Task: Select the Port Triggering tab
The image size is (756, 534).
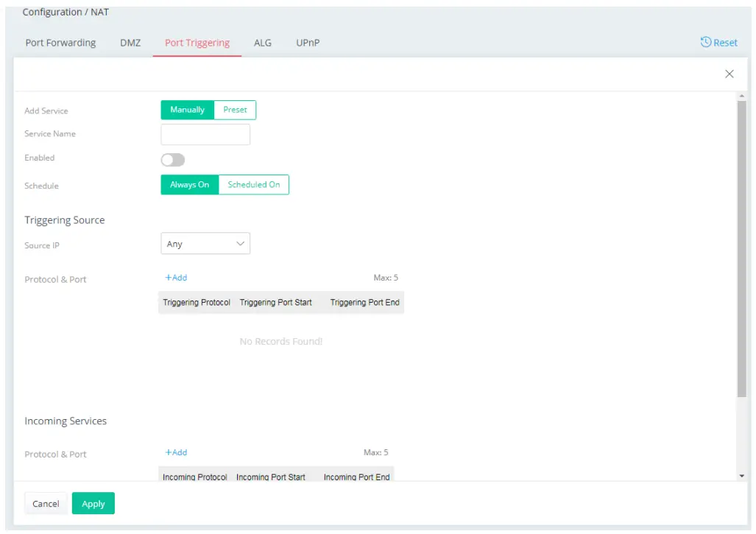Action: coord(197,43)
